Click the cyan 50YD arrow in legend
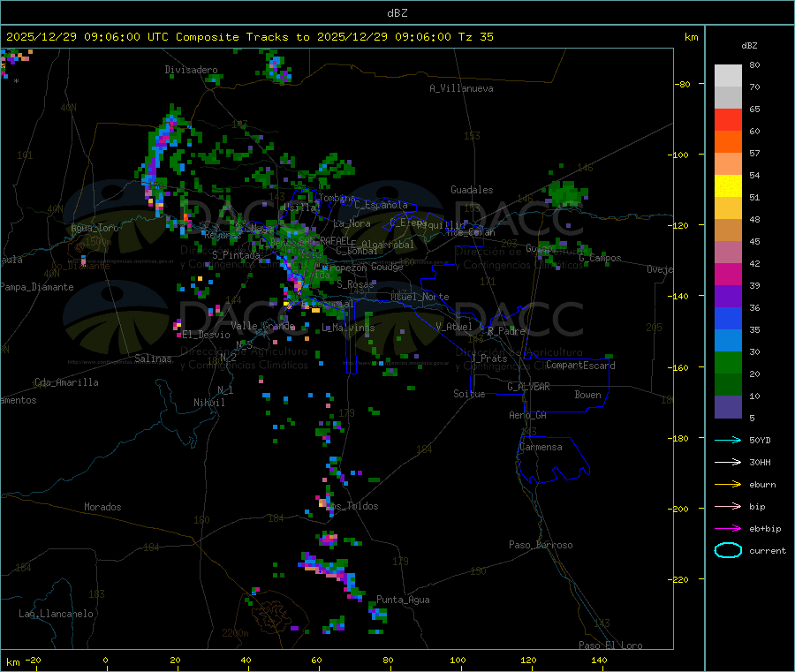The width and height of the screenshot is (795, 672). coord(728,440)
